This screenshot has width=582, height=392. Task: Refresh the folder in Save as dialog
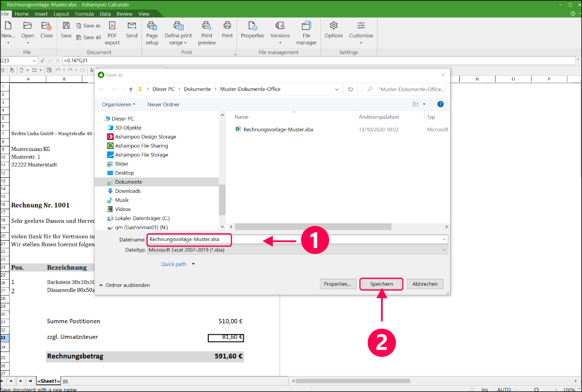(x=351, y=89)
